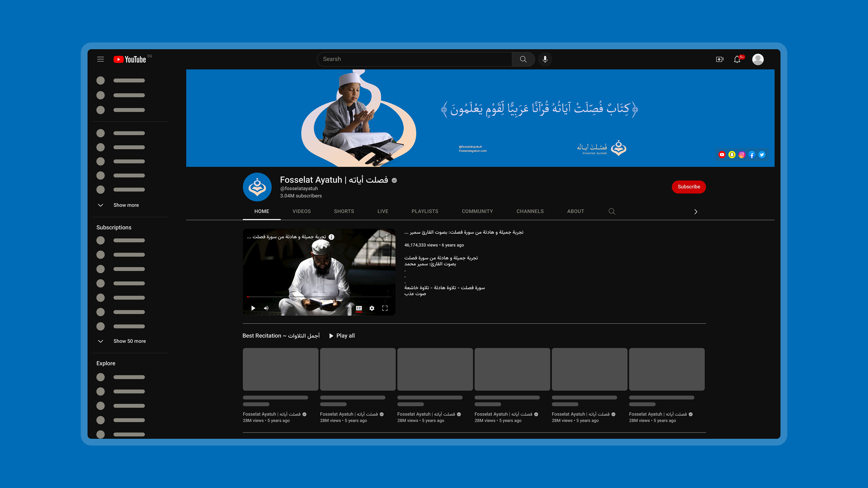Open notifications bell
Viewport: 868px width, 488px height.
737,59
